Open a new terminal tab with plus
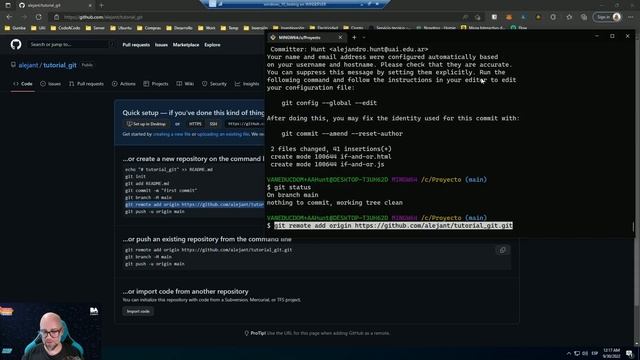The height and width of the screenshot is (360, 640). click(354, 38)
